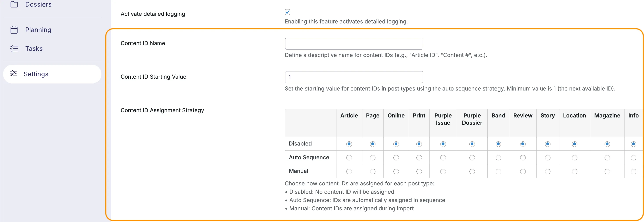Select Manual for Purple Dossier

472,172
